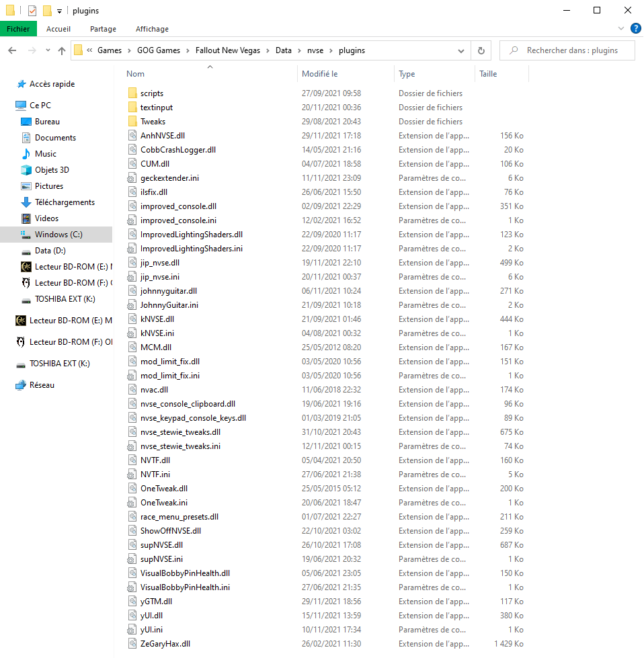Navigate to nvse breadcrumb
The image size is (644, 658).
point(315,50)
